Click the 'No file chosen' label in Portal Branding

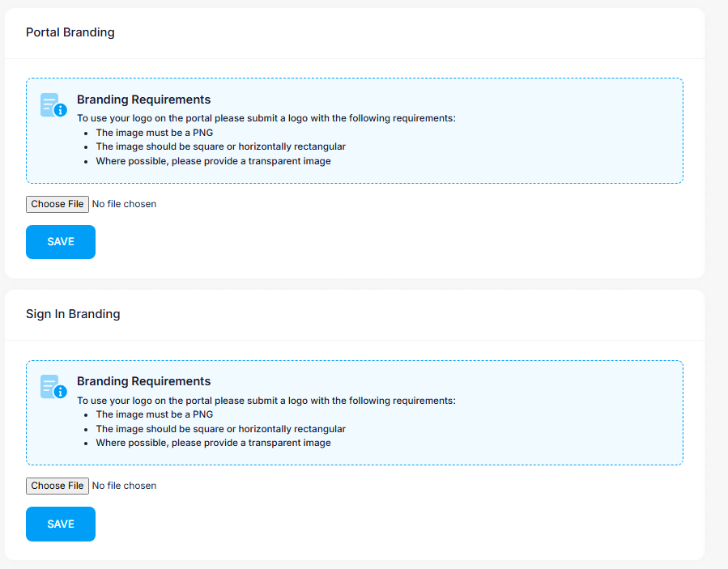(x=124, y=204)
